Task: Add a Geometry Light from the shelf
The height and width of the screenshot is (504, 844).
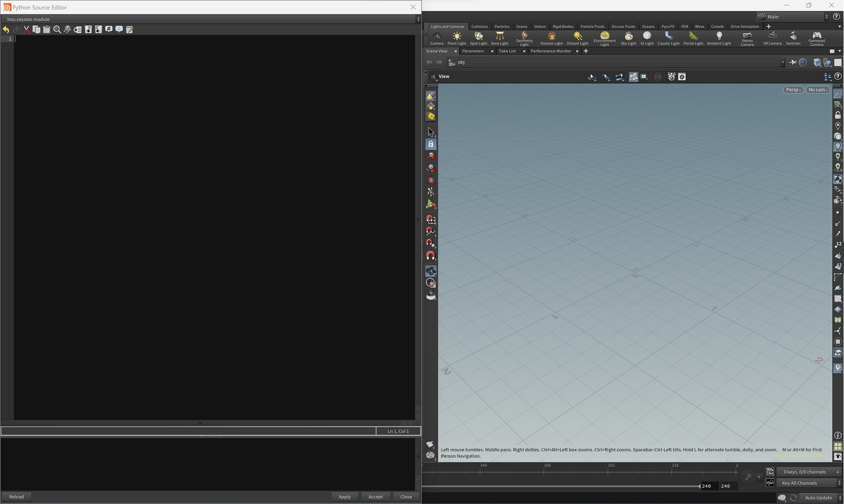Action: pos(524,39)
